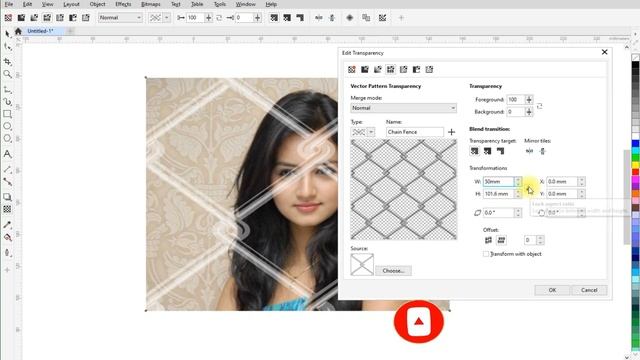The width and height of the screenshot is (640, 360).
Task: Toggle mirror tiles horizontally in dialog
Action: pyautogui.click(x=529, y=151)
